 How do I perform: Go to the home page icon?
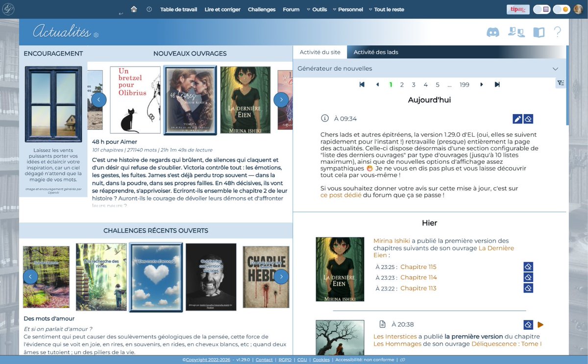[134, 9]
